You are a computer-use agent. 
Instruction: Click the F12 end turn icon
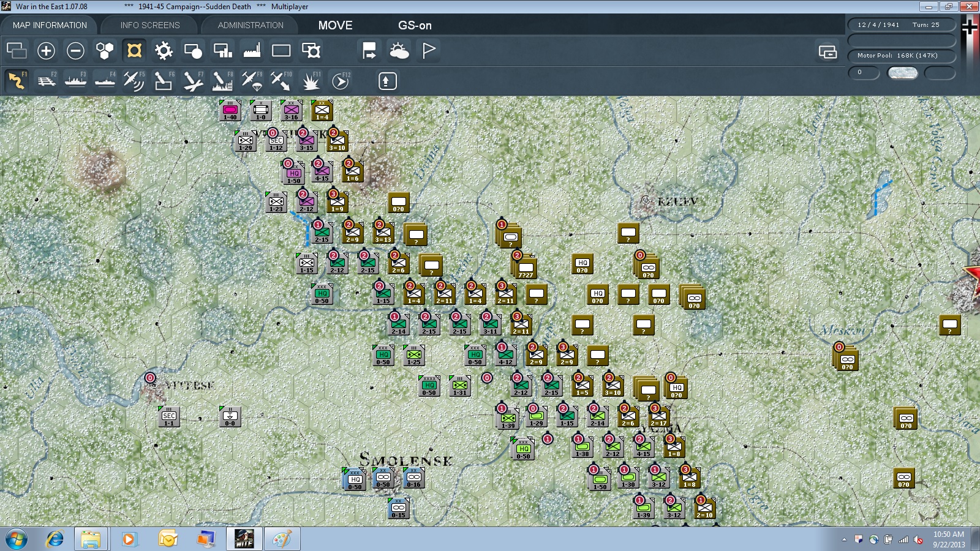point(341,81)
